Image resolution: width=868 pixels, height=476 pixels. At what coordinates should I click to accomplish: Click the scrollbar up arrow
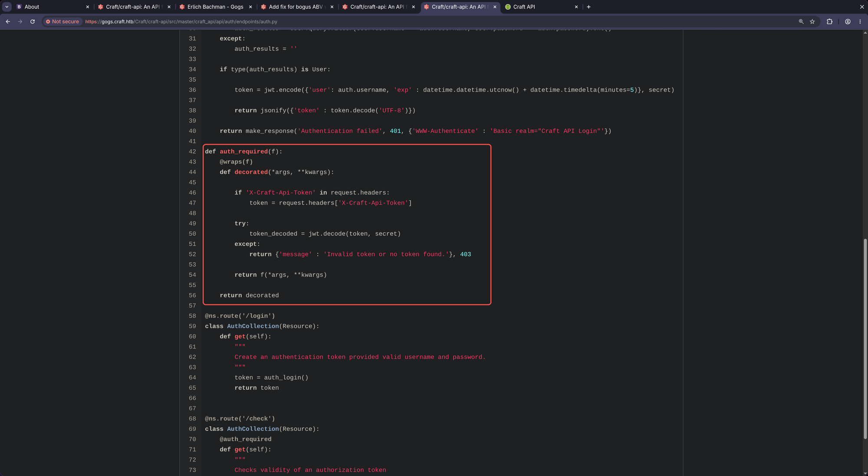pyautogui.click(x=865, y=33)
